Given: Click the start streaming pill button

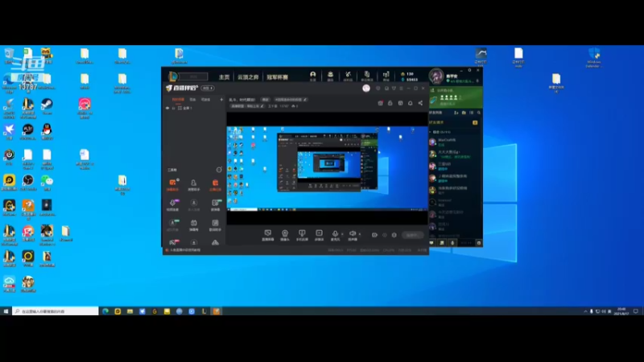Looking at the screenshot, I should (412, 235).
